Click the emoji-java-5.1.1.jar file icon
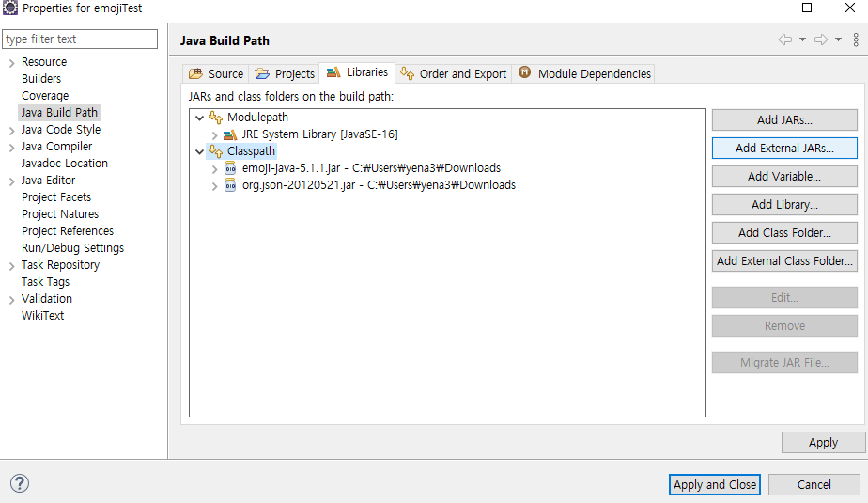The height and width of the screenshot is (503, 868). point(230,168)
